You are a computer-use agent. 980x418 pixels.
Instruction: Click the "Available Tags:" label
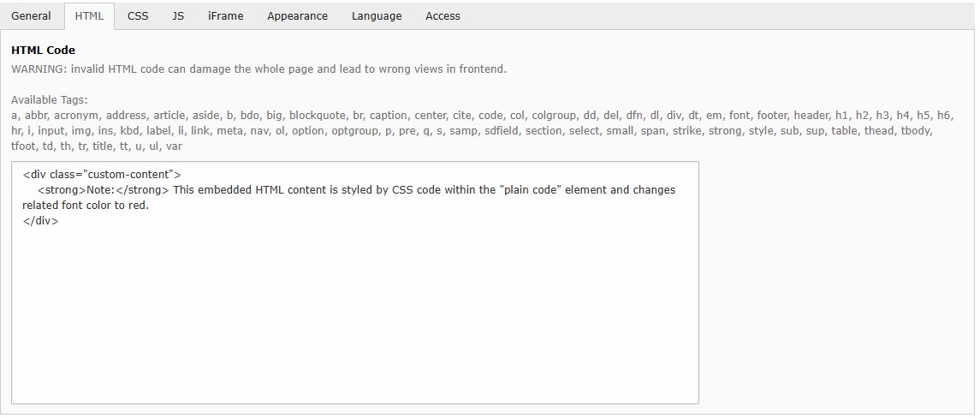tap(50, 100)
